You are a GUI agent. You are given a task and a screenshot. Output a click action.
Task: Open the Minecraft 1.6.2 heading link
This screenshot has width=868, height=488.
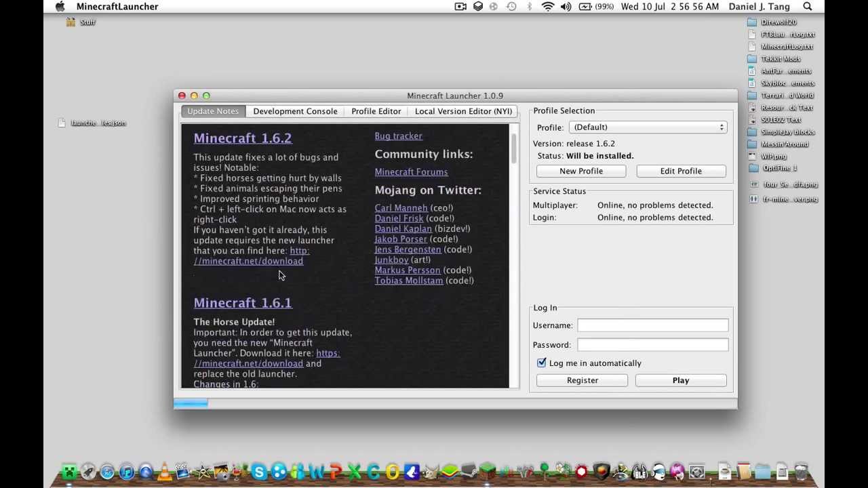pyautogui.click(x=243, y=138)
